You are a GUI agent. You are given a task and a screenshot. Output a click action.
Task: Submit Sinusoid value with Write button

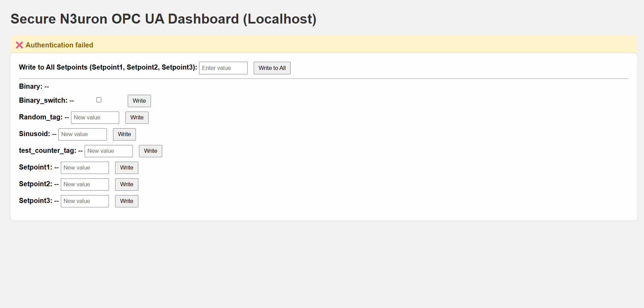[x=124, y=134]
